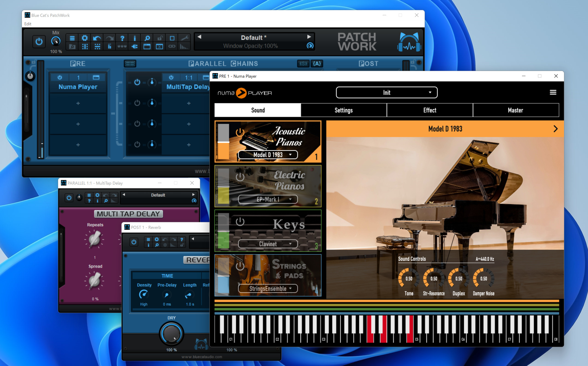Click horizontal split layout icon in PatchWork toolbar
The width and height of the screenshot is (588, 366).
point(97,47)
